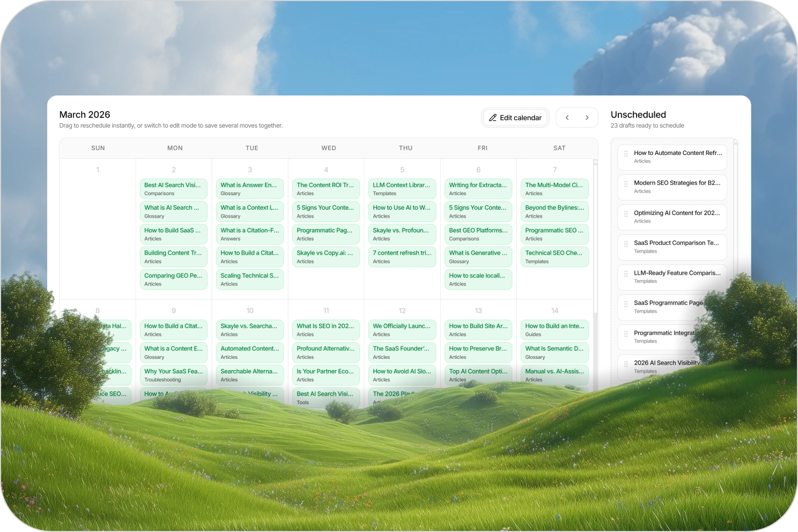The image size is (798, 532).
Task: Open 'The Content ROI Tr...' article on March 4
Action: coord(326,188)
